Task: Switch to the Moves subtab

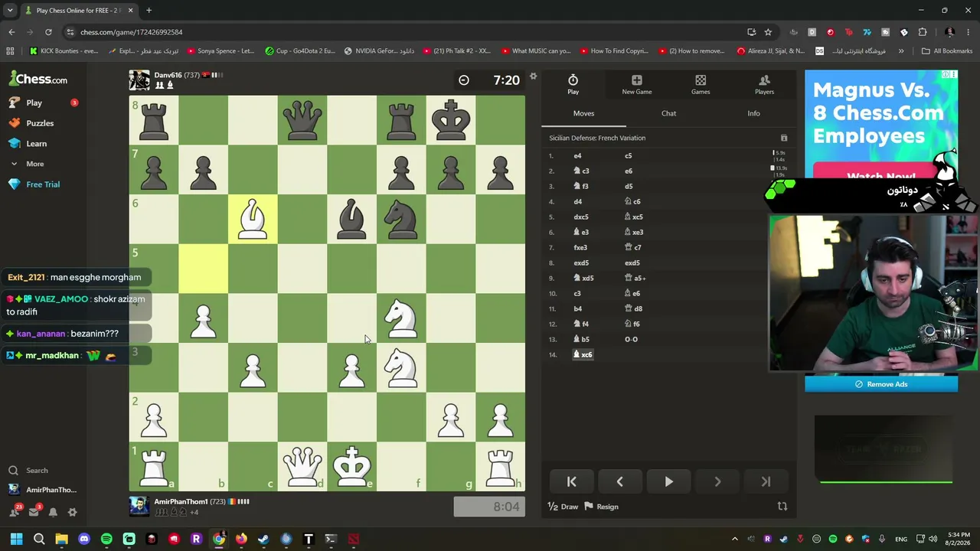Action: tap(583, 113)
